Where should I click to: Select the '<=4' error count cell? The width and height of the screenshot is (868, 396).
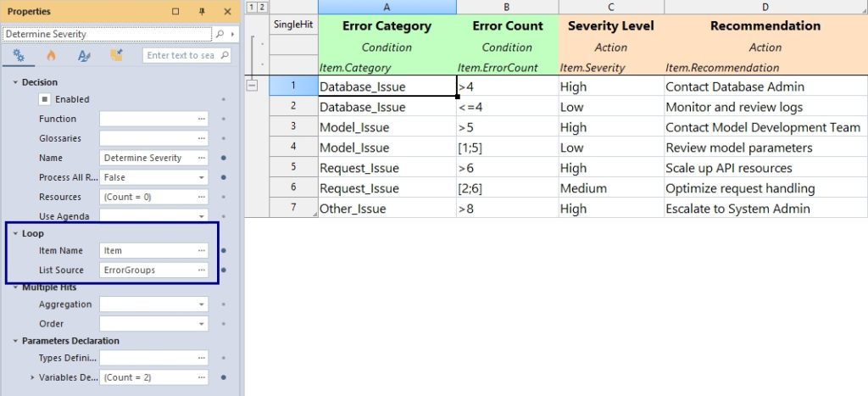click(x=508, y=107)
